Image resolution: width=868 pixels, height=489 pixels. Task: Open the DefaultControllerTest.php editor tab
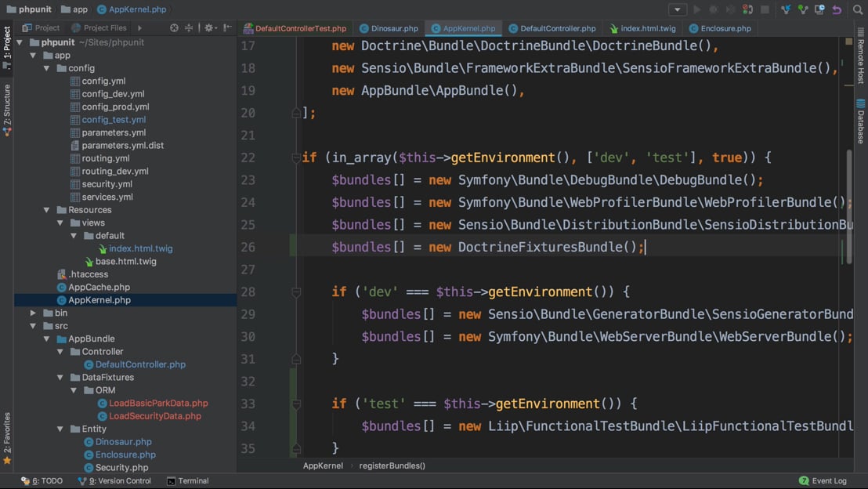pos(295,28)
